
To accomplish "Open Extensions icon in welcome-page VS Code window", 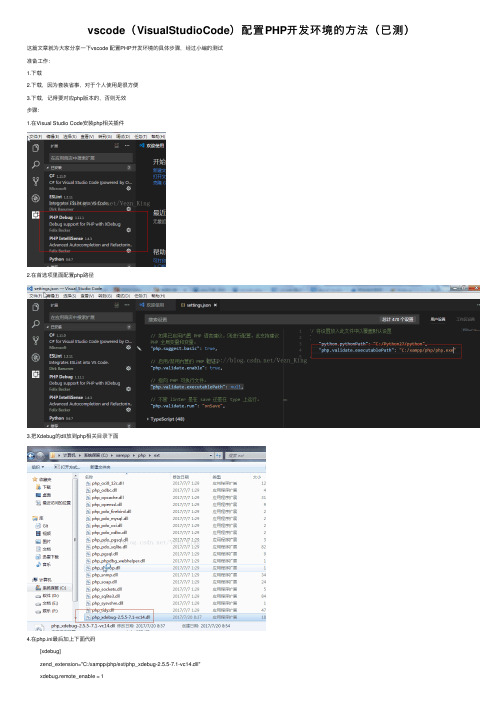I will click(35, 215).
